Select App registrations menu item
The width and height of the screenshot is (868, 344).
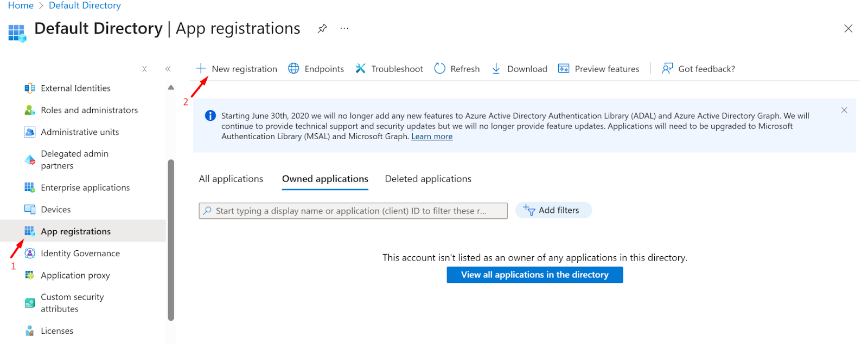pyautogui.click(x=83, y=231)
